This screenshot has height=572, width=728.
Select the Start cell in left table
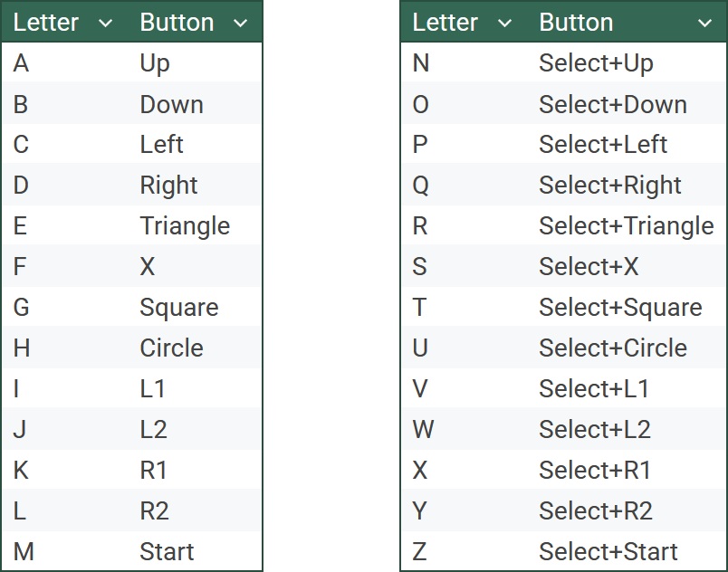click(167, 552)
